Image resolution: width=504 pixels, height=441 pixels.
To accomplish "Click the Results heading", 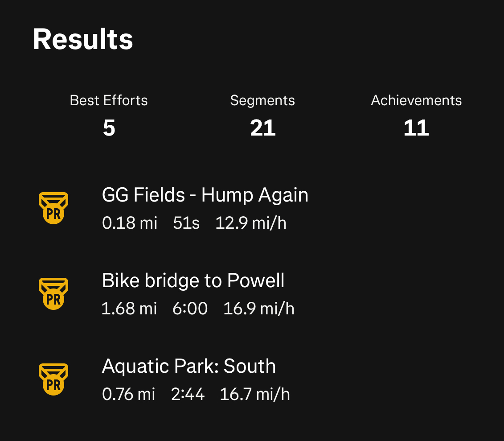I will click(83, 39).
